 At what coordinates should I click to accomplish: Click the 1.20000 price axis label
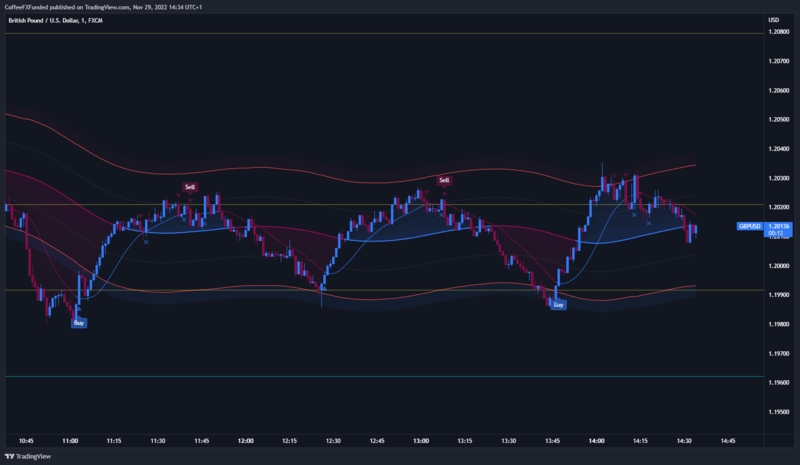pos(779,266)
